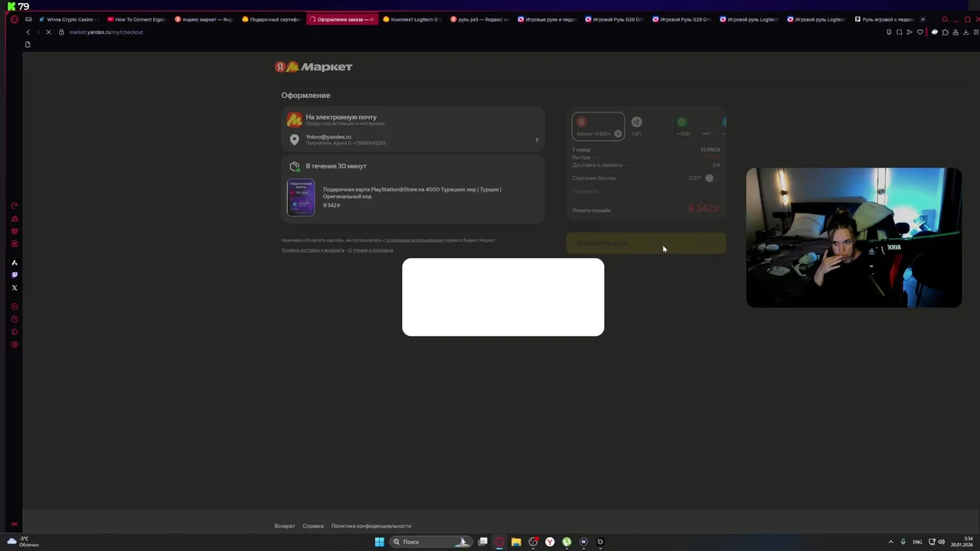
Task: Click the heart bookmark icon in address bar
Action: (x=920, y=32)
